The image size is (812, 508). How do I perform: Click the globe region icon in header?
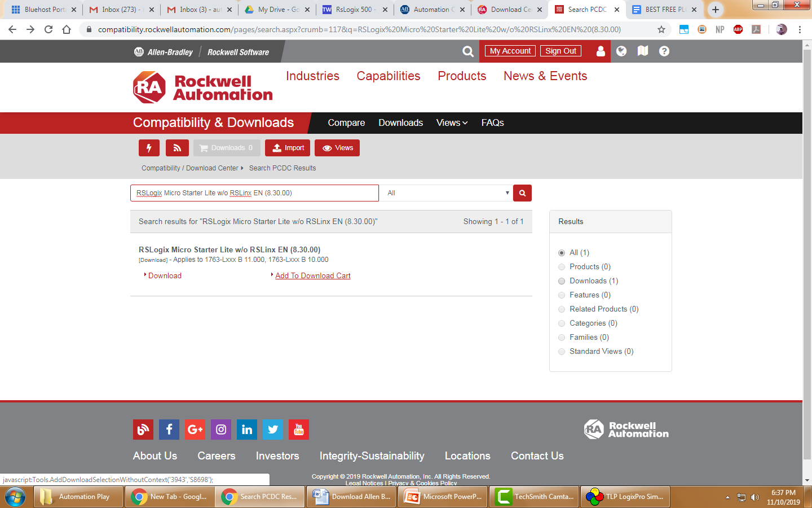pyautogui.click(x=621, y=51)
